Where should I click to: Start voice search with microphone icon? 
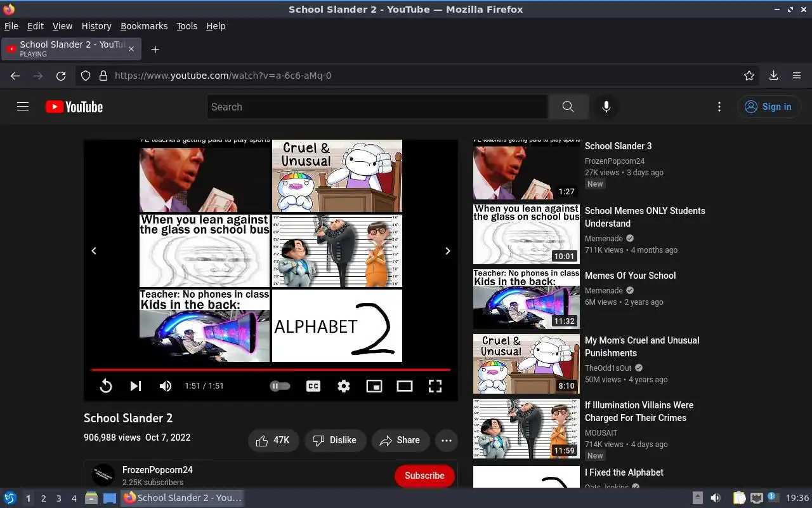(606, 107)
